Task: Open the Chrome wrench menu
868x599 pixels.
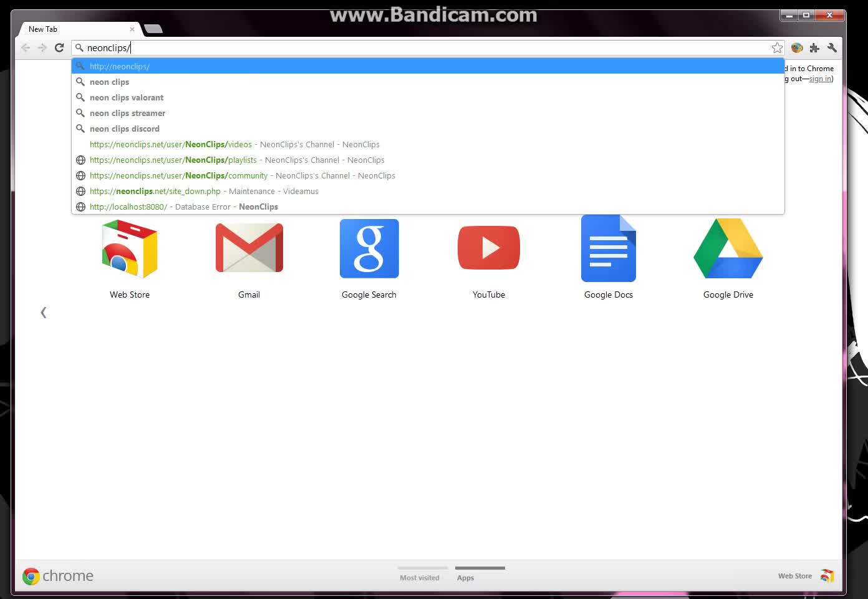Action: coord(832,47)
